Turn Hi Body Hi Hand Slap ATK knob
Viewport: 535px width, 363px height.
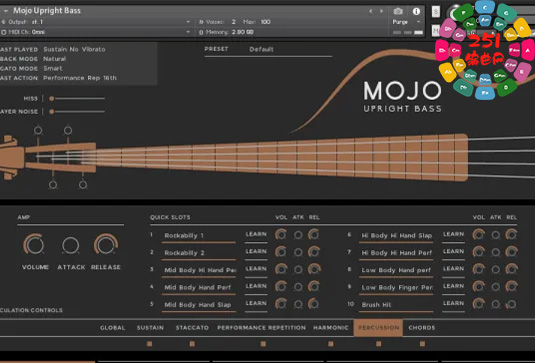pos(495,235)
